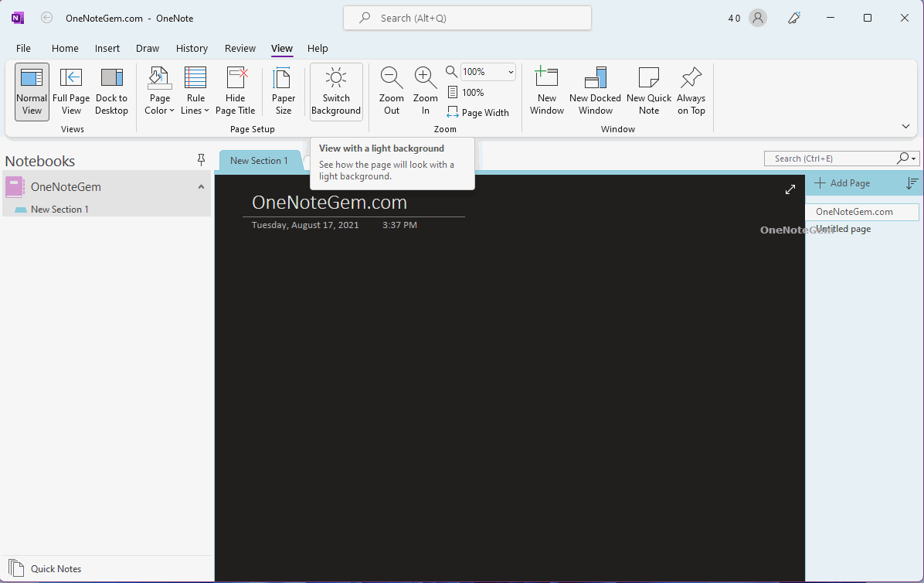Open Paper Size settings
This screenshot has width=924, height=583.
(283, 92)
